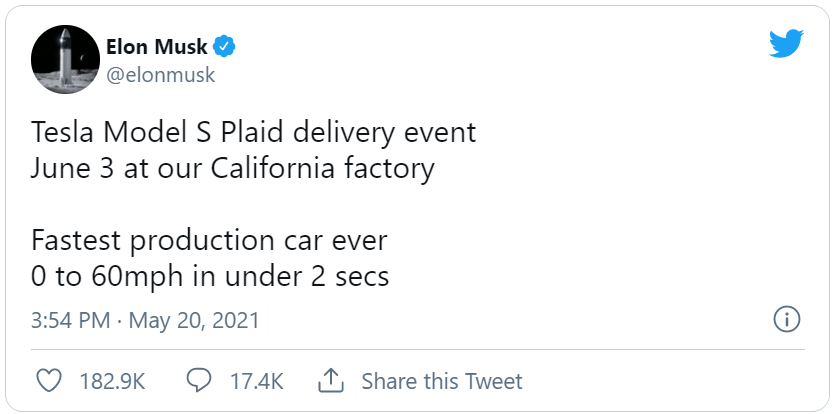This screenshot has width=834, height=414.
Task: Like the tweet with the heart icon
Action: [49, 381]
